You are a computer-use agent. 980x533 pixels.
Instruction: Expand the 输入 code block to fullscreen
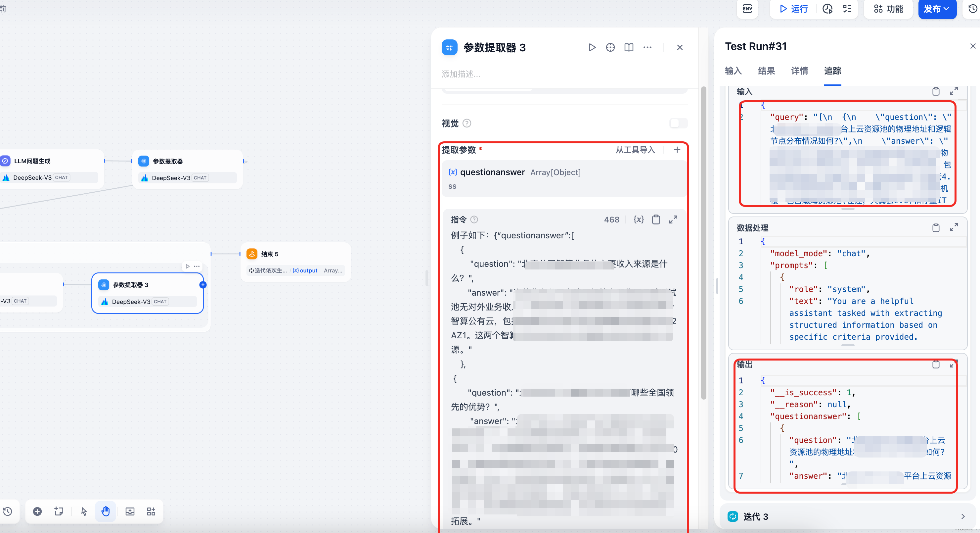954,91
